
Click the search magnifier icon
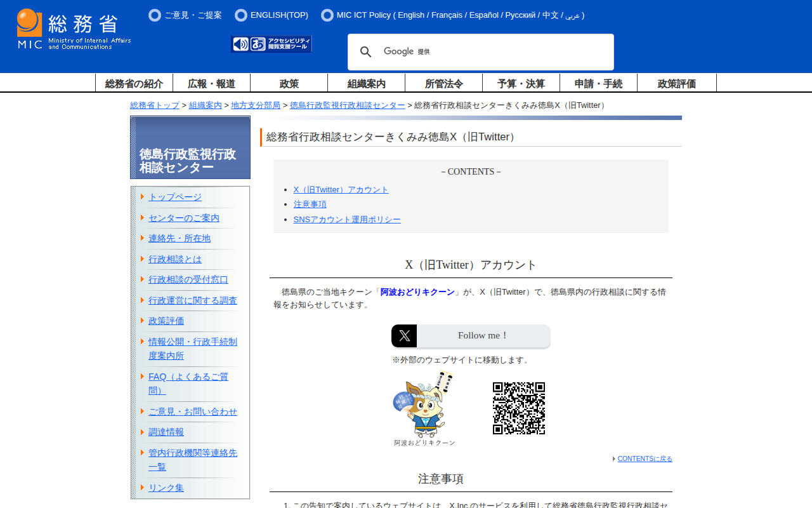click(365, 52)
